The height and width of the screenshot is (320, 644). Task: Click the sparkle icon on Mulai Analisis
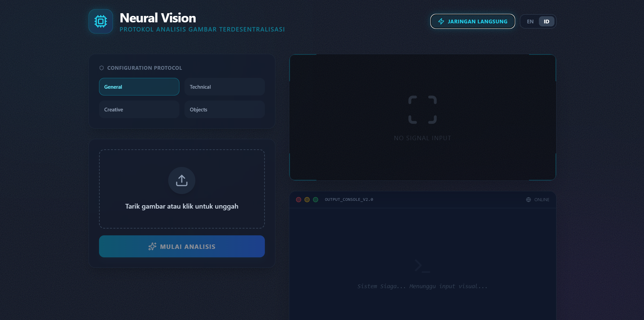[x=153, y=247]
